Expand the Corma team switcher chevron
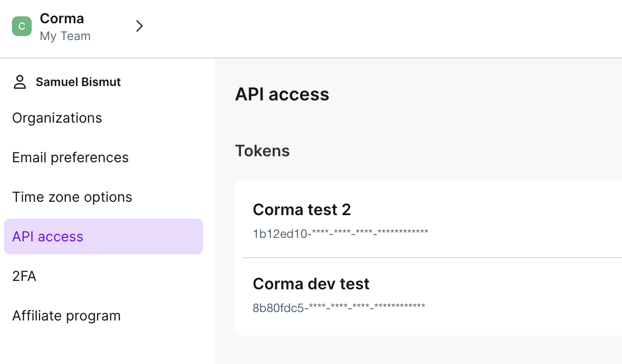622x364 pixels. click(139, 26)
